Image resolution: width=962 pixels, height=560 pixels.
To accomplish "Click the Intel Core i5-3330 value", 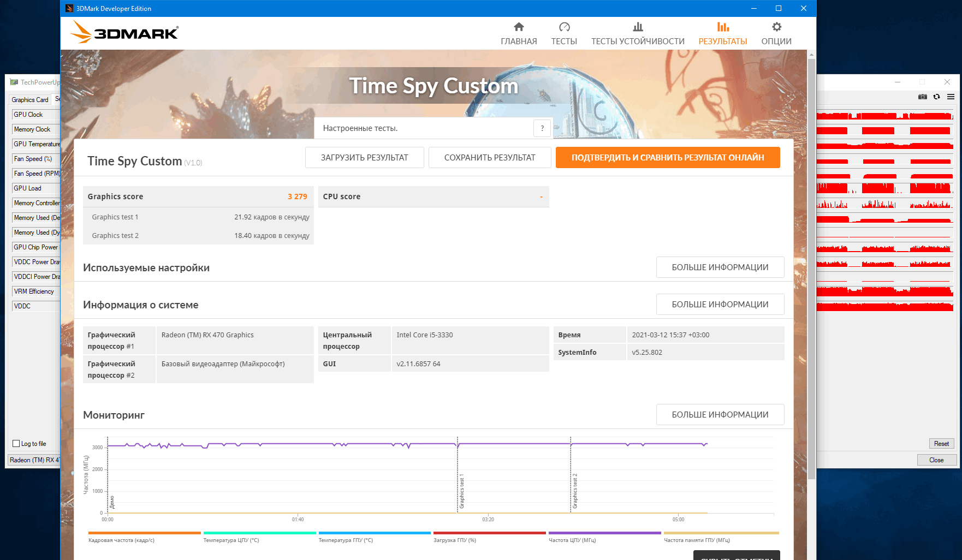I will pos(425,335).
